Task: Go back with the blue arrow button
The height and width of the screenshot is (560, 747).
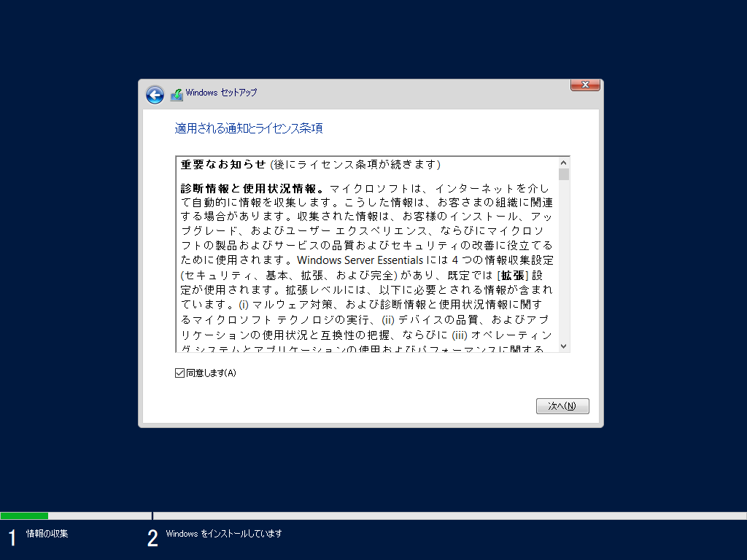Action: point(155,95)
